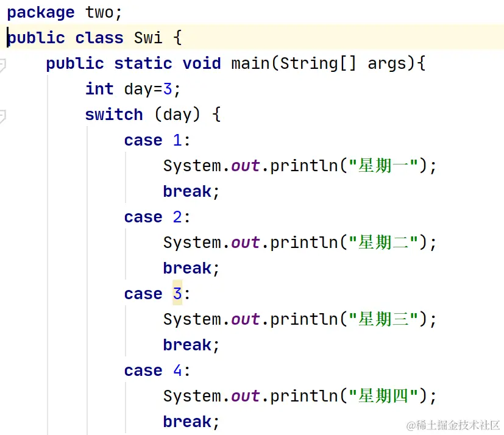Click the string "星期二" in println

click(x=383, y=242)
